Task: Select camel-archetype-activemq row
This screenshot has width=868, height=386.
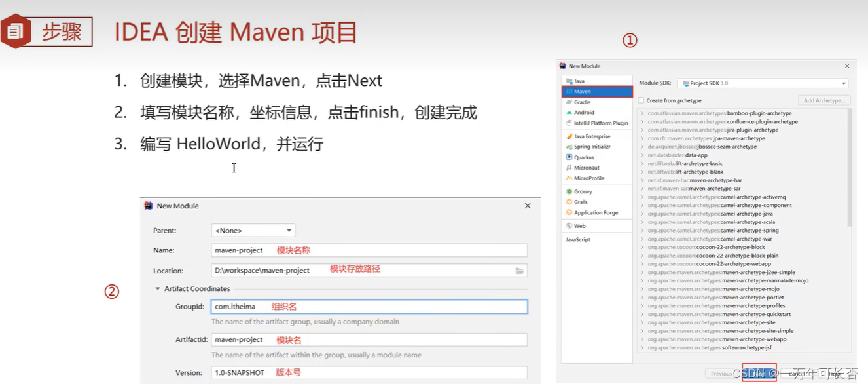Action: tap(742, 197)
